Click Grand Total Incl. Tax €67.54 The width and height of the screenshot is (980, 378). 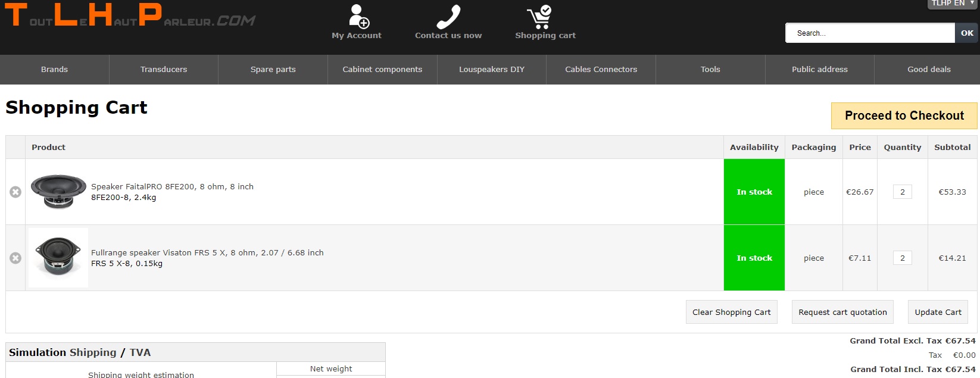tap(913, 369)
